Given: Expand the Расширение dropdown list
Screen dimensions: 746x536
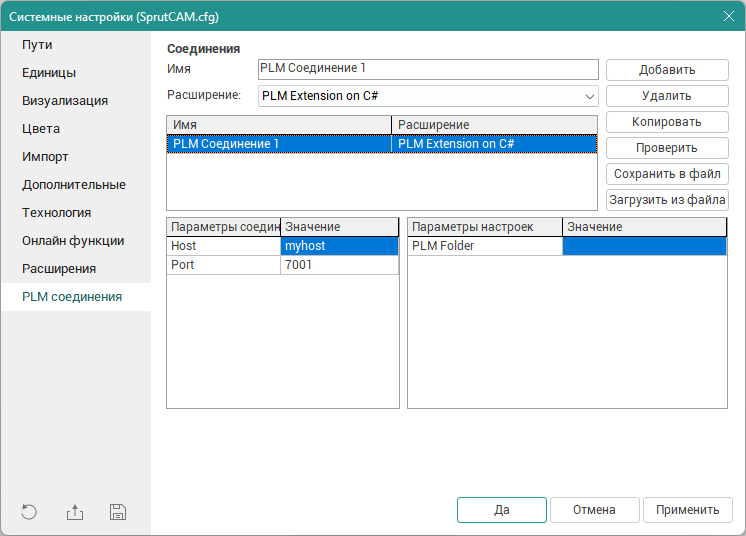Looking at the screenshot, I should tap(589, 96).
